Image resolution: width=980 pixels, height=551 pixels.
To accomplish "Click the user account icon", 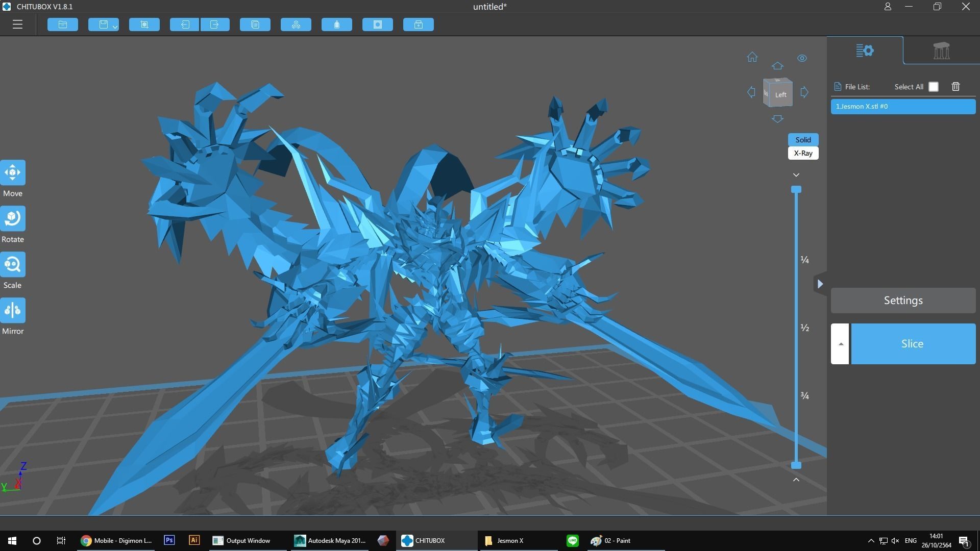I will click(x=888, y=7).
